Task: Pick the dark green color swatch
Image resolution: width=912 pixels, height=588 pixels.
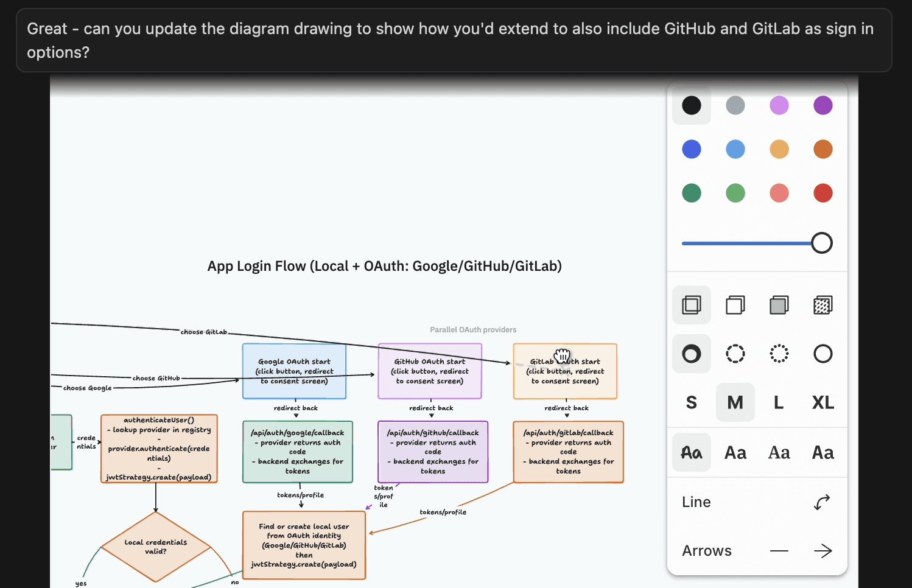Action: 692,193
